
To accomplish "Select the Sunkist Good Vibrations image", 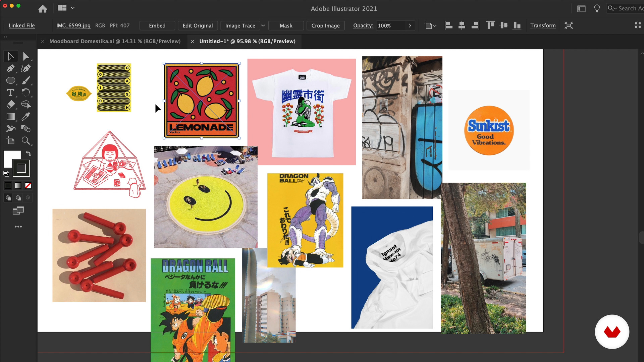I will [x=489, y=130].
